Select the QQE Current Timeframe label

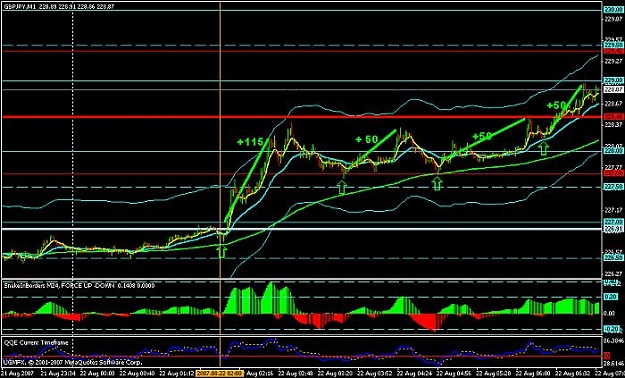(36, 343)
